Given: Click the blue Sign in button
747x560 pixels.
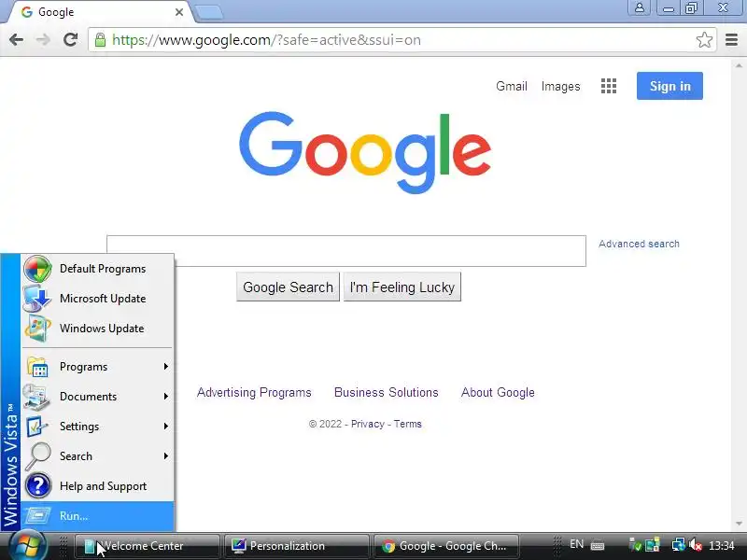Looking at the screenshot, I should 669,86.
